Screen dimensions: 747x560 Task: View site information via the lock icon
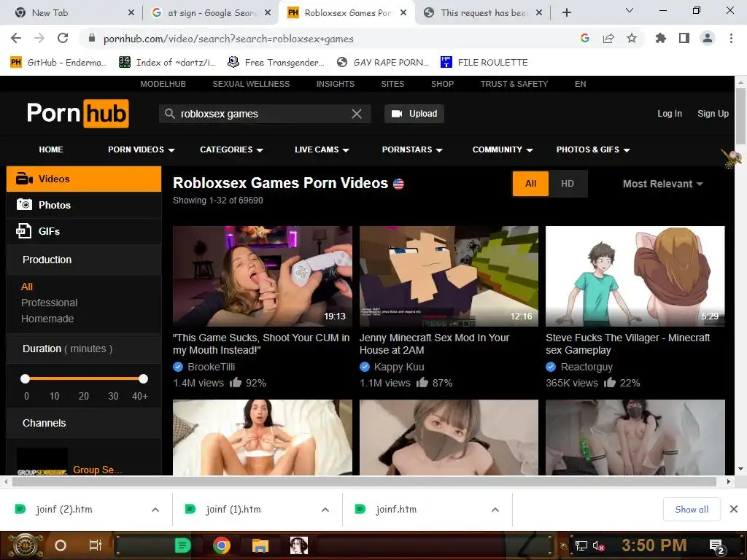[92, 39]
